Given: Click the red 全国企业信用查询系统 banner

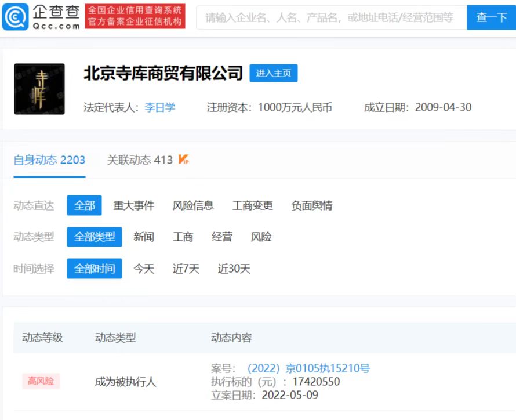Looking at the screenshot, I should 135,16.
